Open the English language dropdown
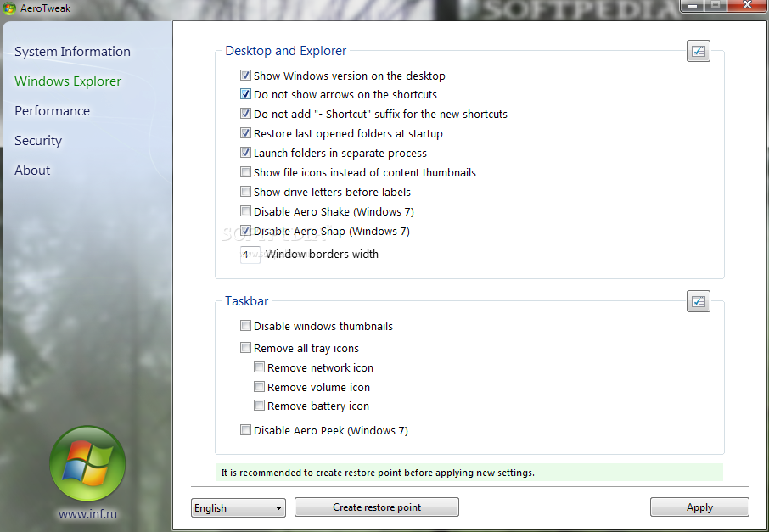This screenshot has width=769, height=532. 238,508
